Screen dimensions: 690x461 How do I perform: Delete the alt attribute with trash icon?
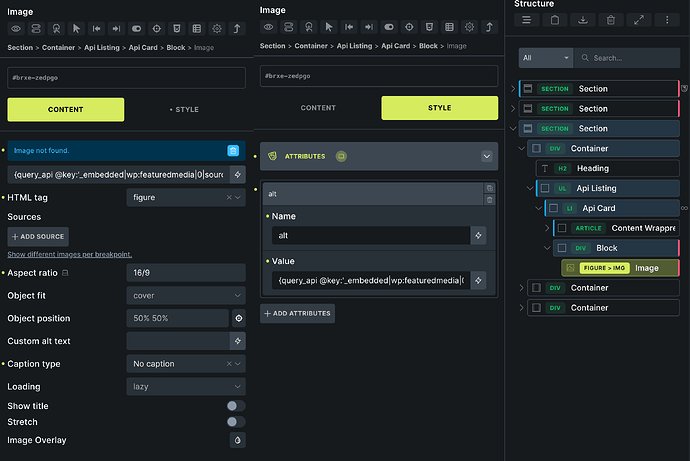[x=489, y=200]
